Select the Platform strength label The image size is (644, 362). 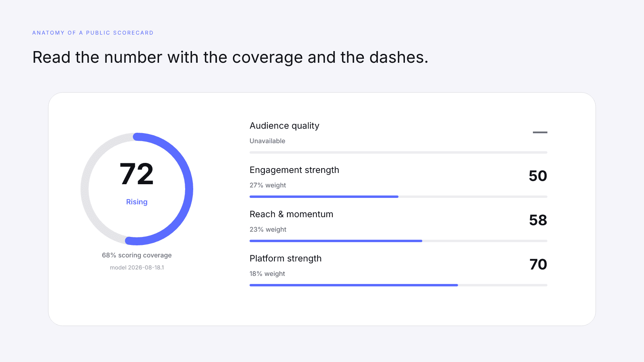(x=285, y=259)
